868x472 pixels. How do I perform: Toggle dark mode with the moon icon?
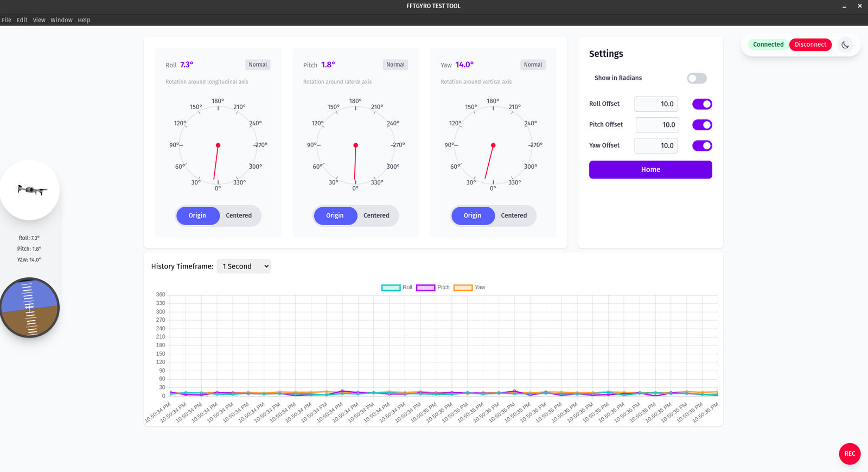845,45
